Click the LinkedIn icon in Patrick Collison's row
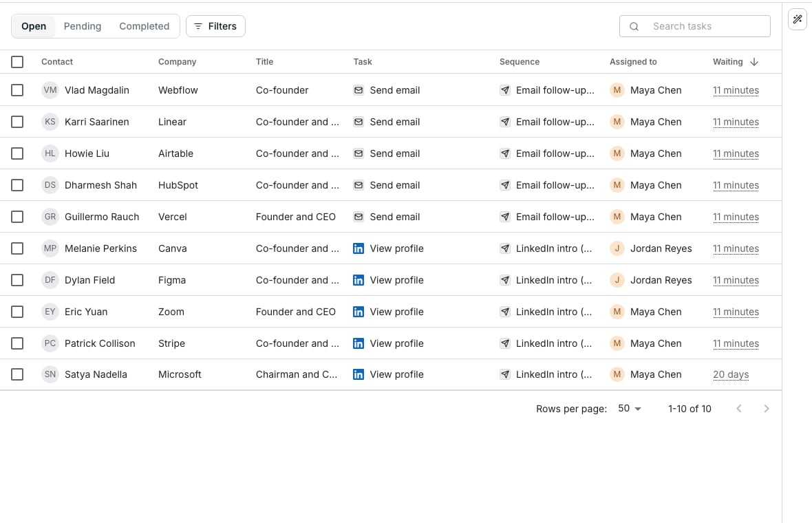This screenshot has height=523, width=812. (359, 343)
